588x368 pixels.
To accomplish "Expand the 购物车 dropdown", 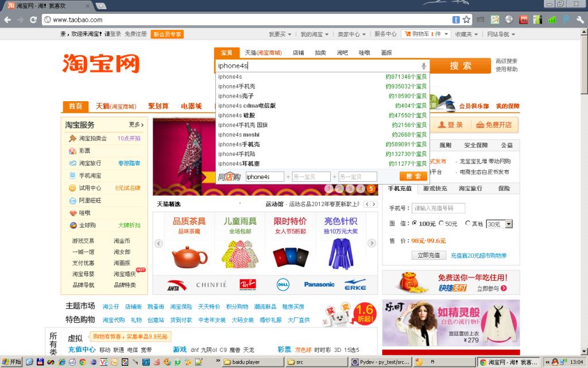I will (427, 34).
